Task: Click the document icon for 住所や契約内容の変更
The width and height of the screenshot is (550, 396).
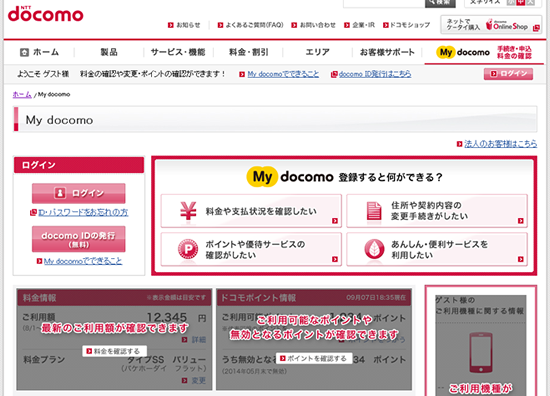Action: (x=374, y=211)
